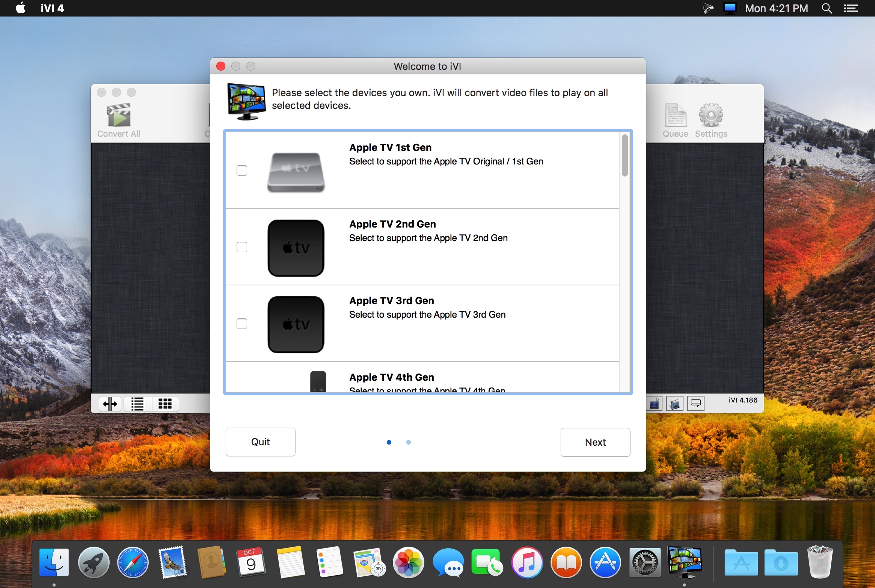The height and width of the screenshot is (588, 875).
Task: Open the Settings gear icon
Action: coord(711,115)
